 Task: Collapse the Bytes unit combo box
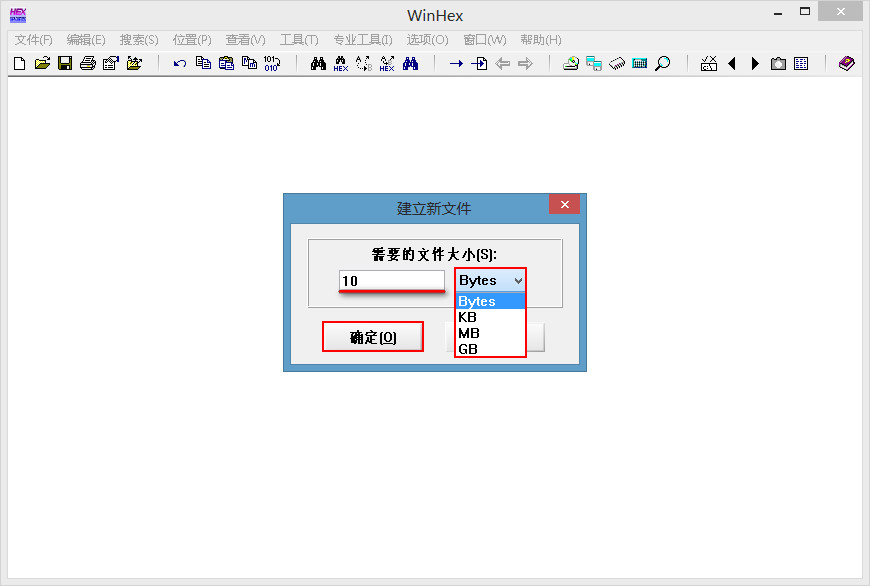tap(490, 280)
